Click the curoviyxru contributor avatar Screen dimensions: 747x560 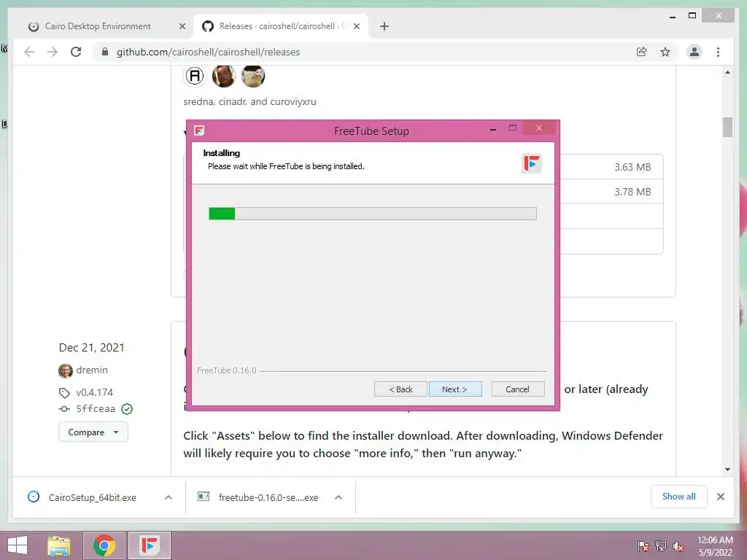[253, 76]
